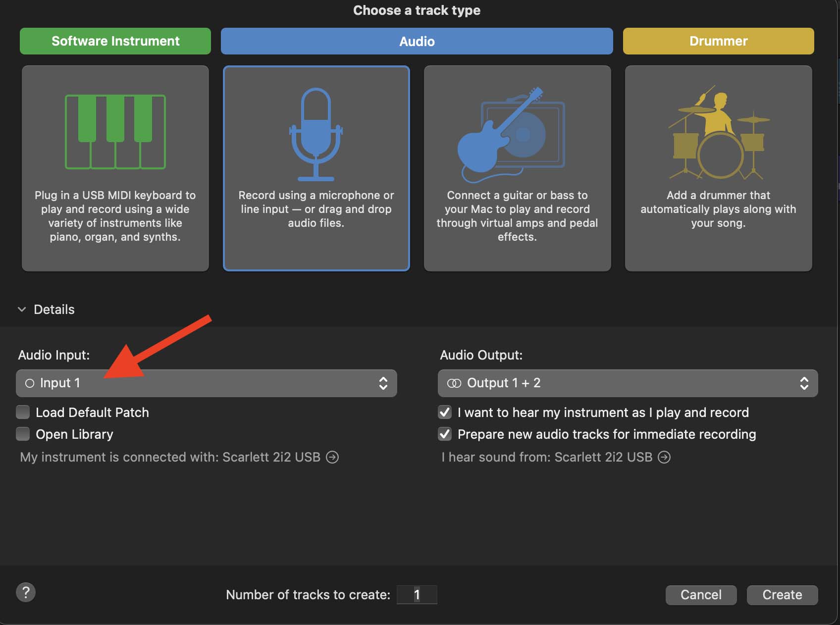Uncheck Prepare new audio tracks for recording
840x625 pixels.
click(x=445, y=434)
